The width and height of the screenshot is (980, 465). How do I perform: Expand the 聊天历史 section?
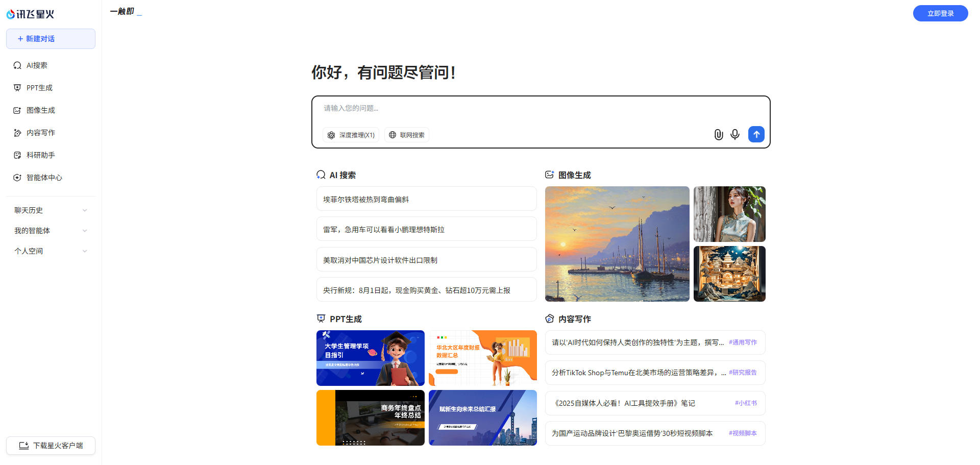[x=51, y=210]
